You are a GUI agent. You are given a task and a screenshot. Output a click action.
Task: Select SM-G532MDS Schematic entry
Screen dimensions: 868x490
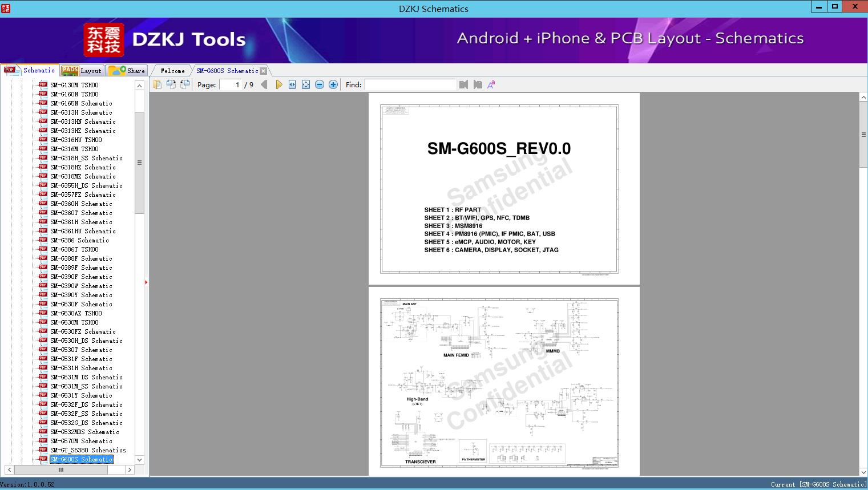coord(84,432)
